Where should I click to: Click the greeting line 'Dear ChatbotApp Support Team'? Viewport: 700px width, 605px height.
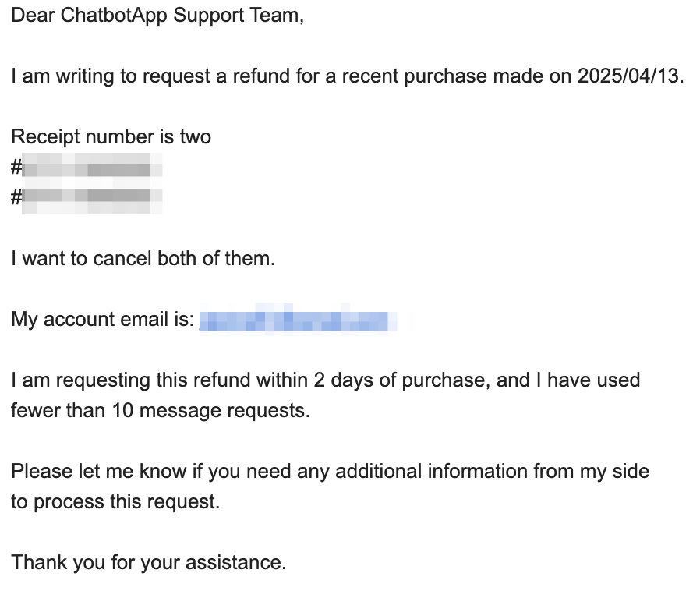[x=157, y=16]
